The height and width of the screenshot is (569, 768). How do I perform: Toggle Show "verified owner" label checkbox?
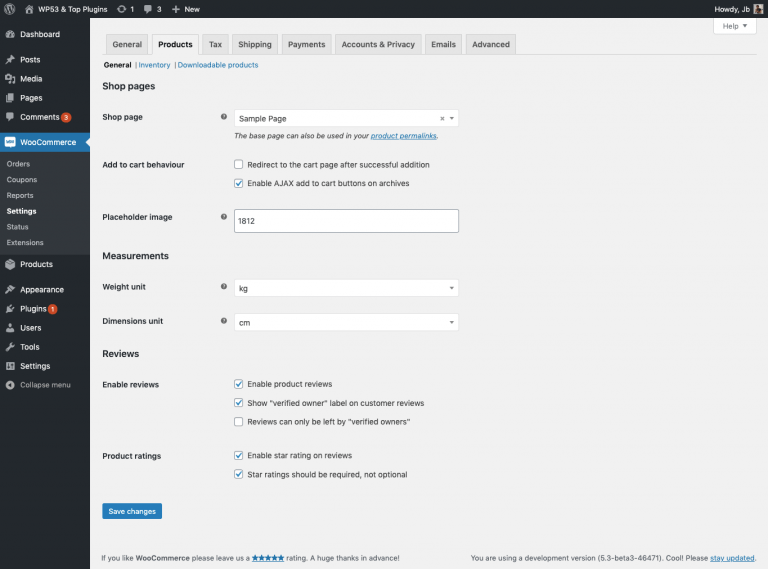[x=239, y=403]
